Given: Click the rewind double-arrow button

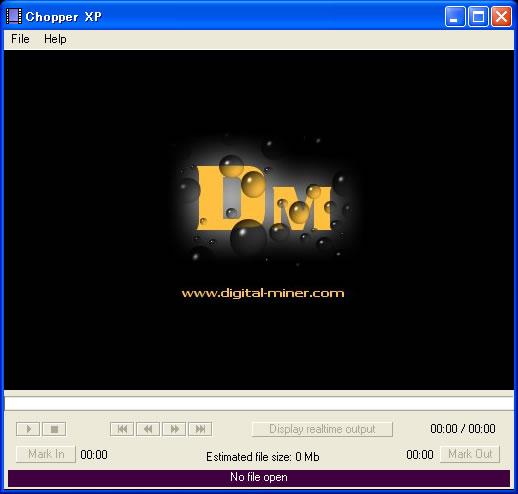Looking at the screenshot, I should (x=148, y=429).
